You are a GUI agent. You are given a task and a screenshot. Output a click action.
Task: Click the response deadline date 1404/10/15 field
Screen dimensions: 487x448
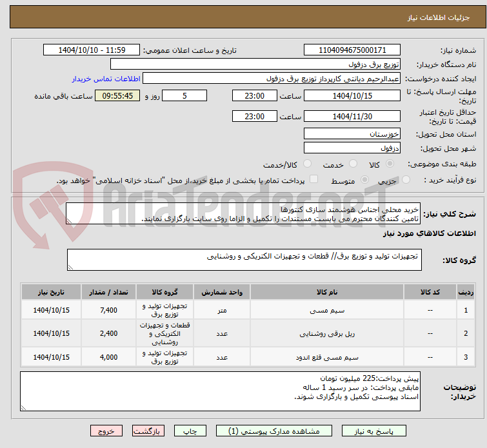352,95
